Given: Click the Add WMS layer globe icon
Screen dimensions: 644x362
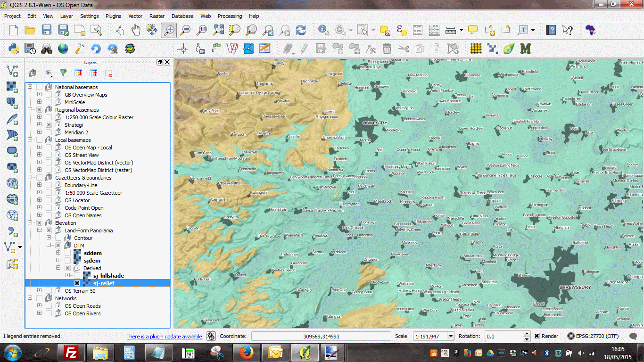Looking at the screenshot, I should tap(12, 183).
